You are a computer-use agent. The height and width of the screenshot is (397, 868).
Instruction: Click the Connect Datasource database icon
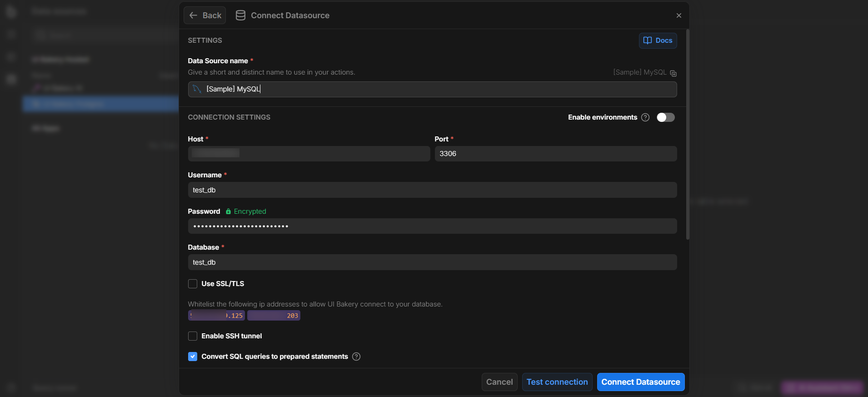coord(240,15)
